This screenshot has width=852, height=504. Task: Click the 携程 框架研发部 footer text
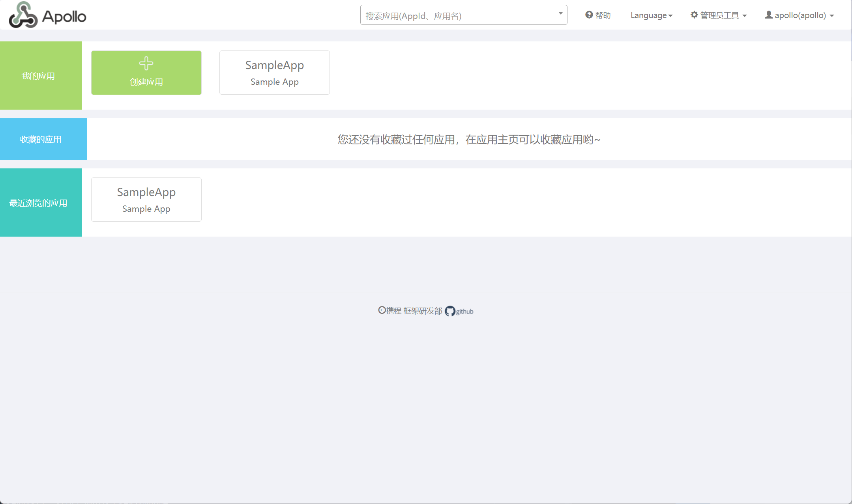[414, 311]
